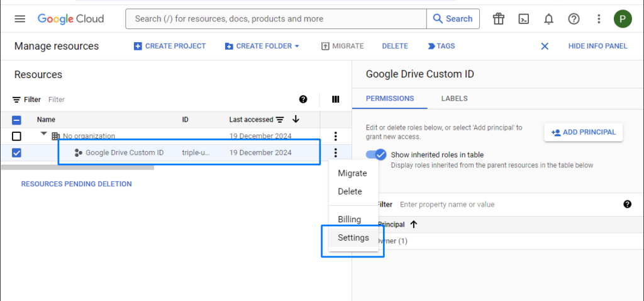Viewport: 644px width, 301px height.
Task: Open three-dot menu for No organization row
Action: coord(336,136)
